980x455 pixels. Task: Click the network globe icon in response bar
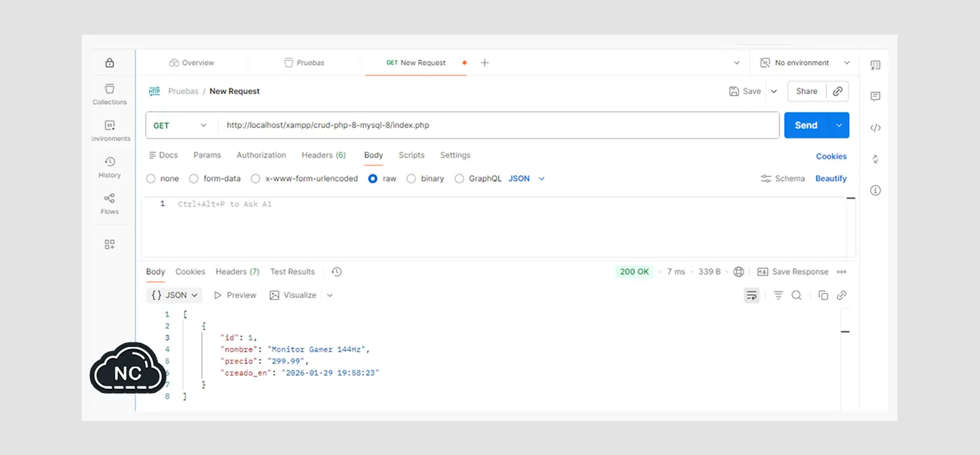(739, 272)
